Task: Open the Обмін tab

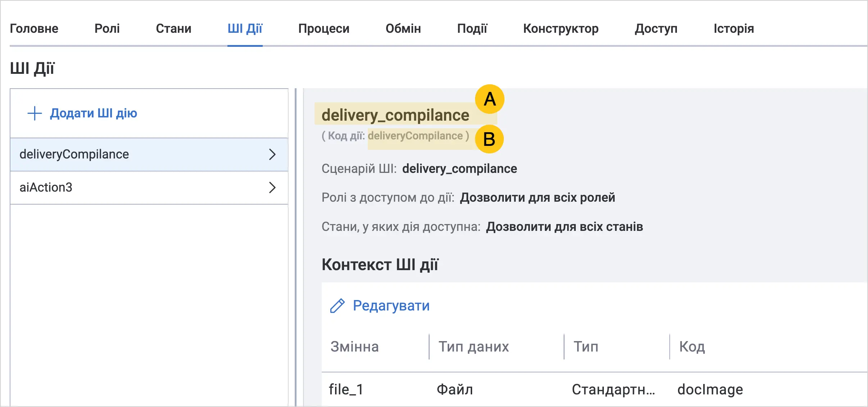Action: pos(403,28)
